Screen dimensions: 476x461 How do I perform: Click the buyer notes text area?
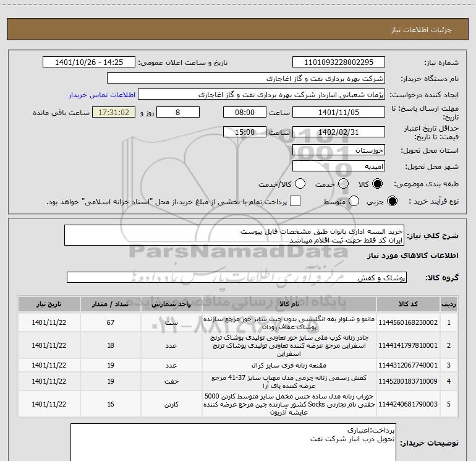233,442
